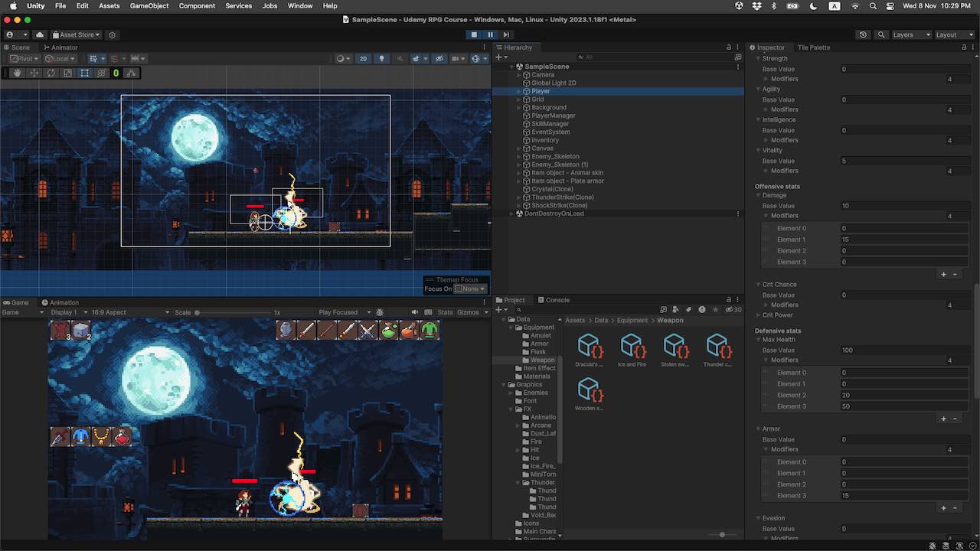The height and width of the screenshot is (551, 980).
Task: Select the Hand view tool
Action: 18,73
